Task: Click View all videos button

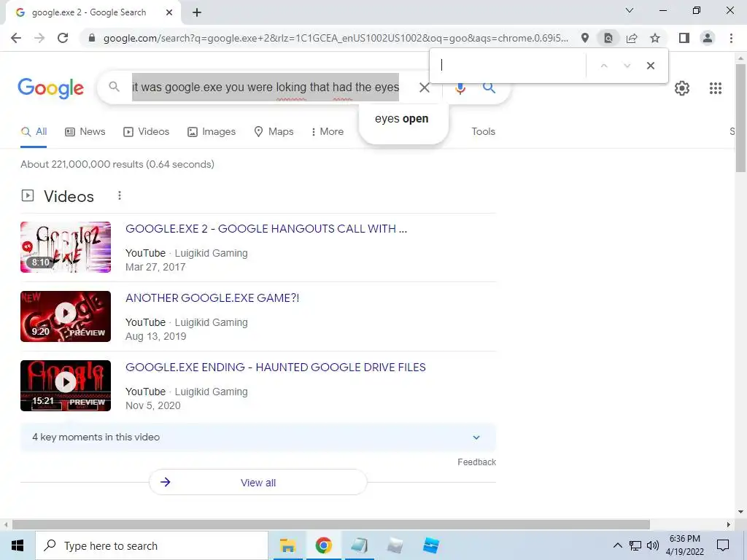Action: click(x=258, y=483)
